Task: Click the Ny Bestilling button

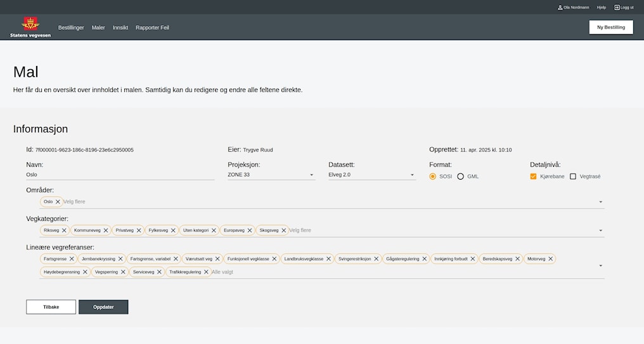Action: coord(611,27)
